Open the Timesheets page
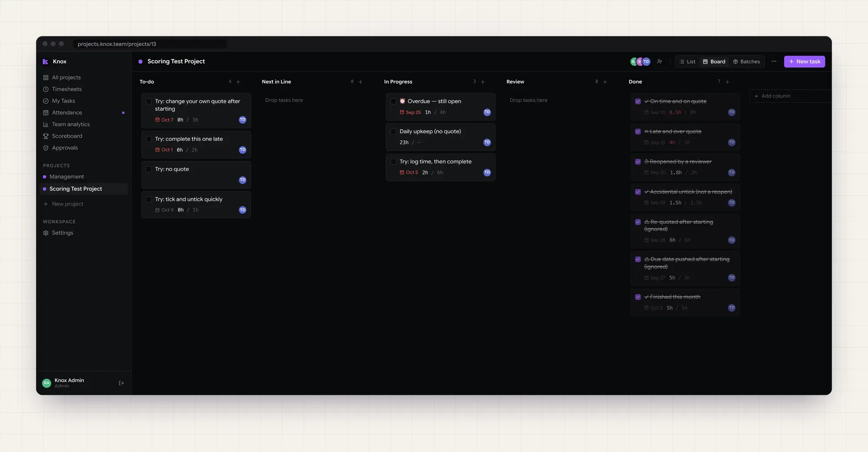This screenshot has width=868, height=452. pyautogui.click(x=84, y=89)
